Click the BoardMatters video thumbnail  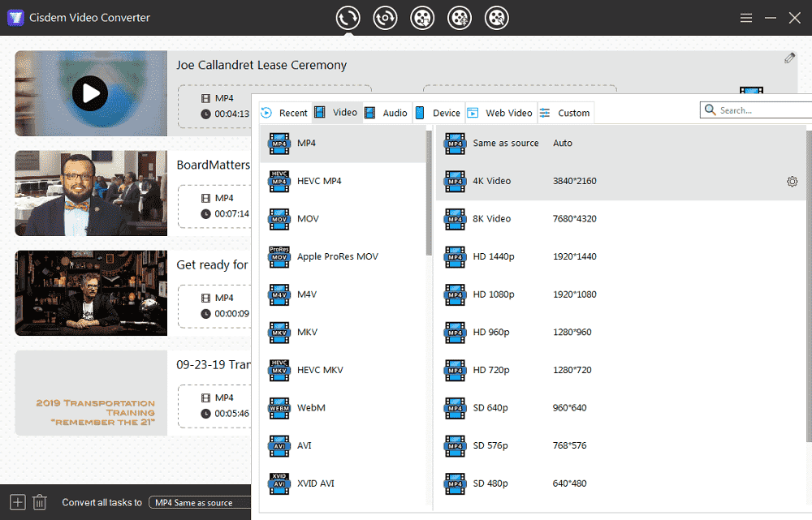click(91, 193)
